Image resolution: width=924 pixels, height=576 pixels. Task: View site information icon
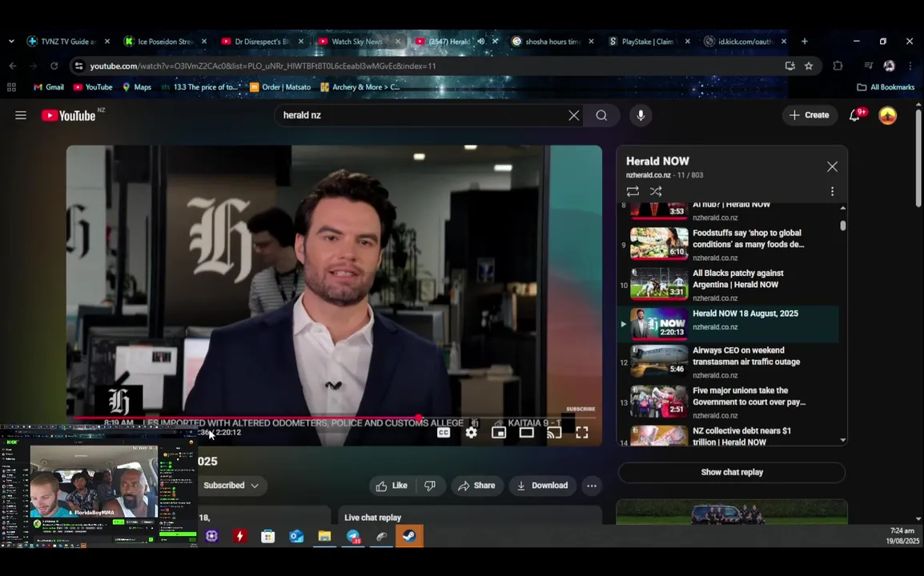click(x=78, y=66)
